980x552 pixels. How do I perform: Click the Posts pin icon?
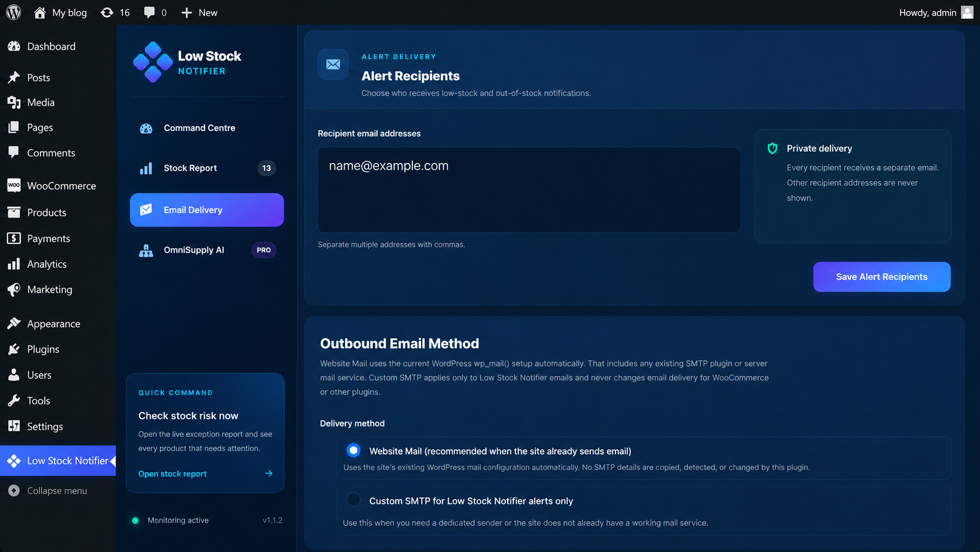point(14,77)
